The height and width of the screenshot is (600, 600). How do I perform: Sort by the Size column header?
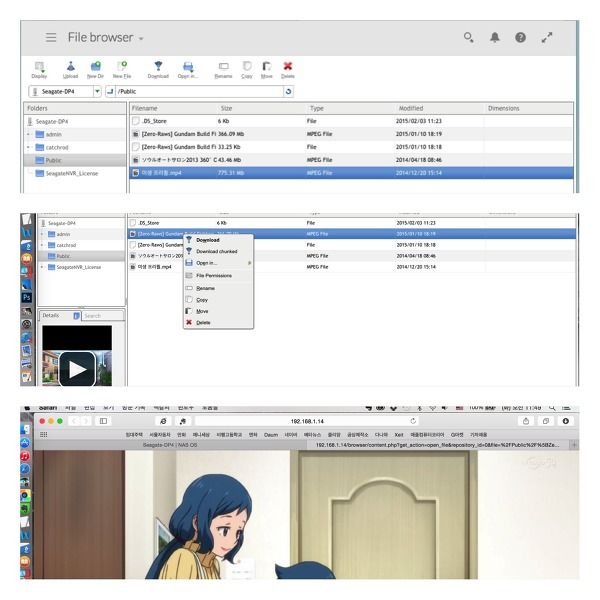pos(226,108)
